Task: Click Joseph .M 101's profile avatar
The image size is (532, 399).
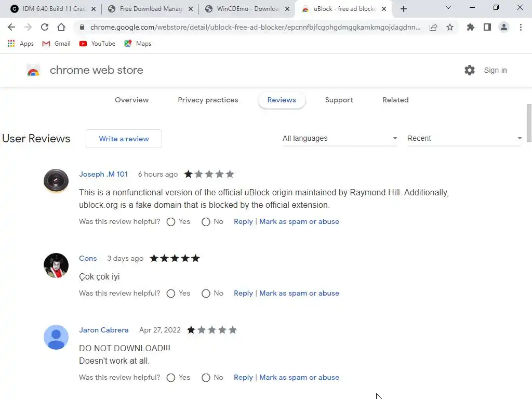Action: (56, 180)
